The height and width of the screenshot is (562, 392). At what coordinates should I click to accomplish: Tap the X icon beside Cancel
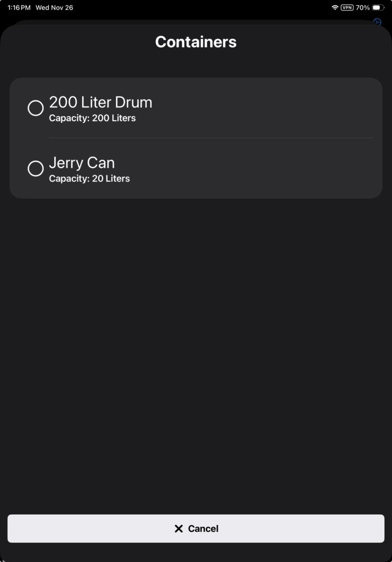tap(178, 529)
